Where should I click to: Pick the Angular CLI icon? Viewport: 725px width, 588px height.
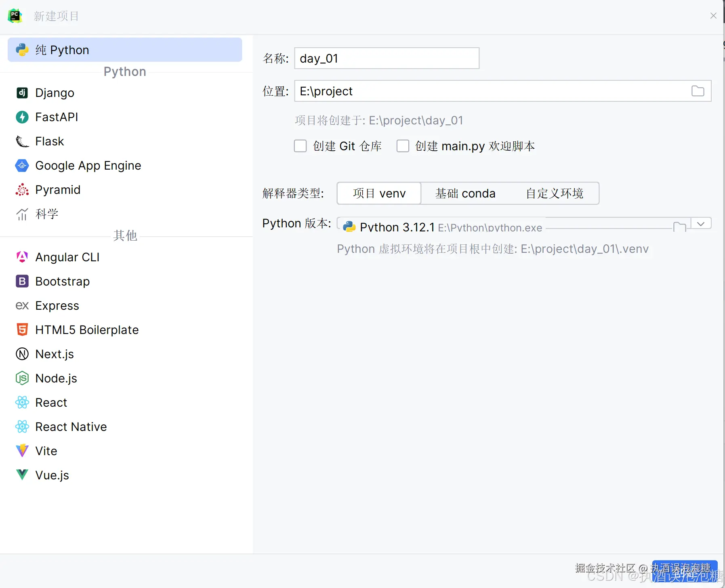[22, 257]
